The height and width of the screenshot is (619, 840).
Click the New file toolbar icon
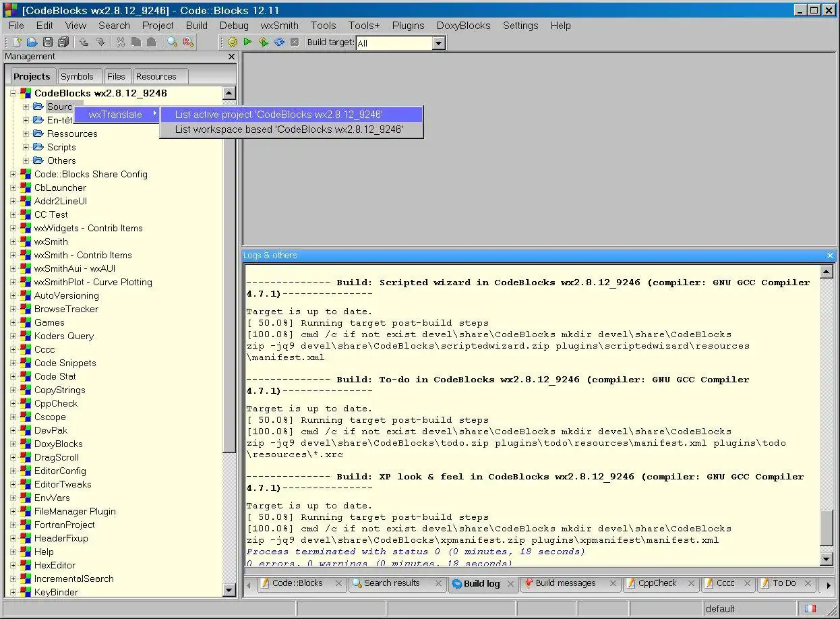click(18, 42)
